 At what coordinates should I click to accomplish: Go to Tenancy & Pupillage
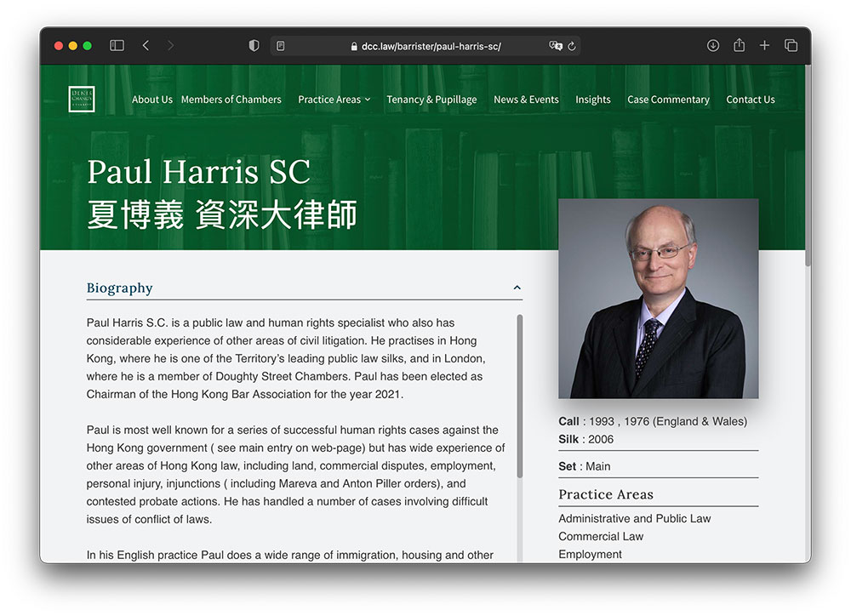pos(431,100)
